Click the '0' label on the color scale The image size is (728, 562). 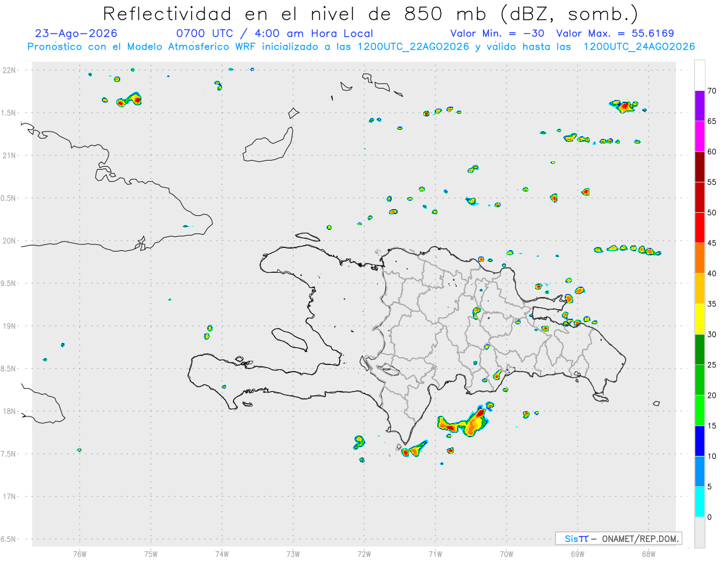click(710, 517)
